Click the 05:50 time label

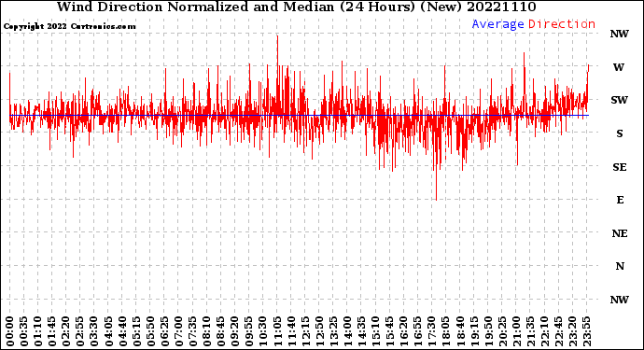(150, 332)
